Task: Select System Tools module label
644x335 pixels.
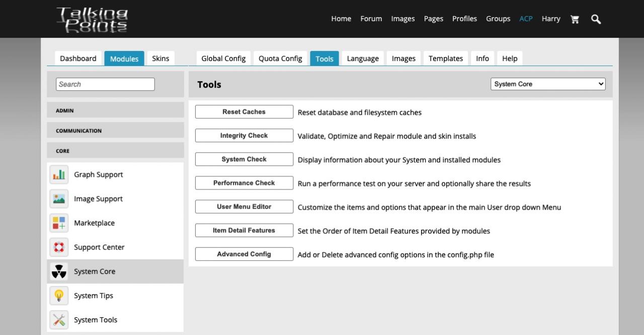Action: pyautogui.click(x=96, y=320)
